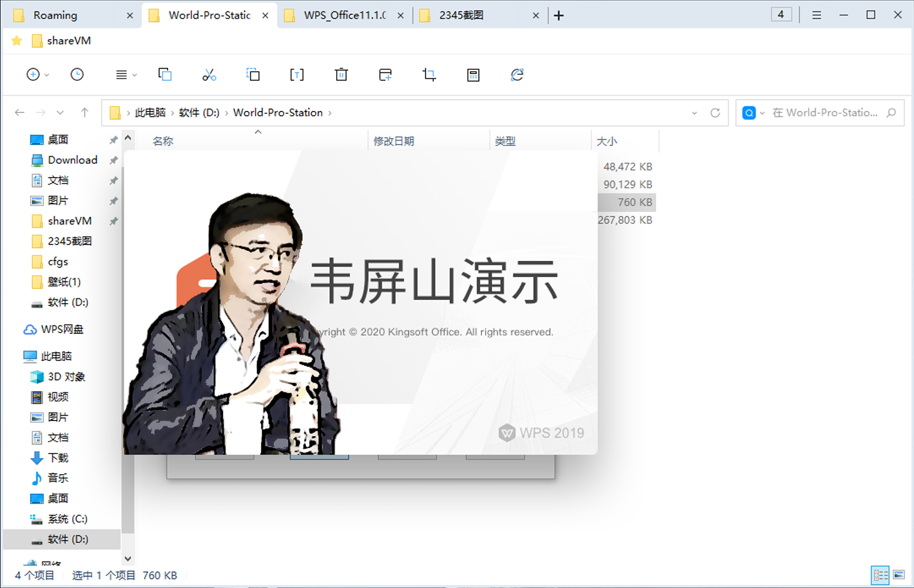The width and height of the screenshot is (914, 588).
Task: Click the New Folder icon in the toolbar
Action: coord(385,74)
